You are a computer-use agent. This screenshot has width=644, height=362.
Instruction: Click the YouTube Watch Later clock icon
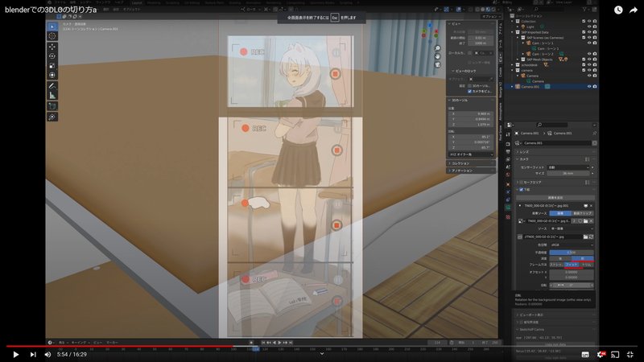pos(618,10)
